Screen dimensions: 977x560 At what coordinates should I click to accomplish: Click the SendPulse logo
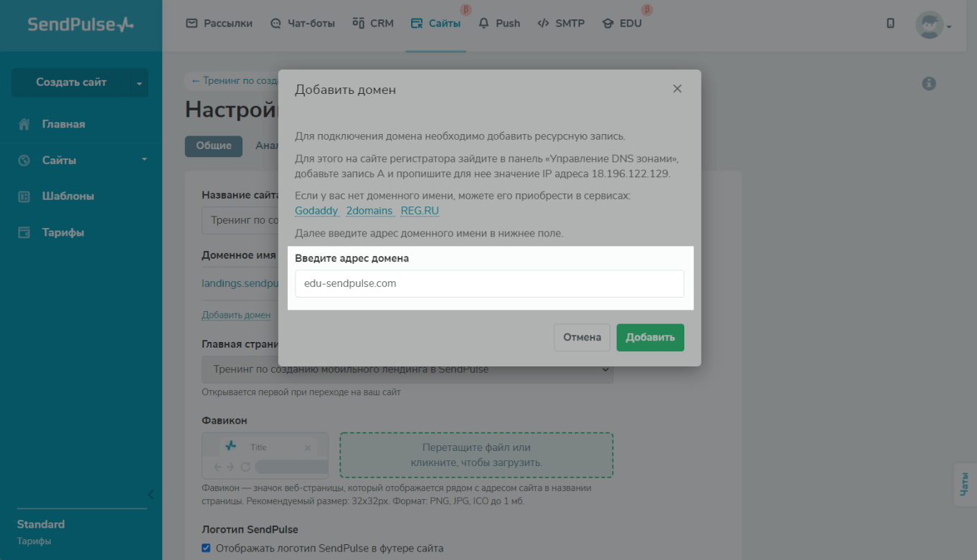tap(80, 24)
